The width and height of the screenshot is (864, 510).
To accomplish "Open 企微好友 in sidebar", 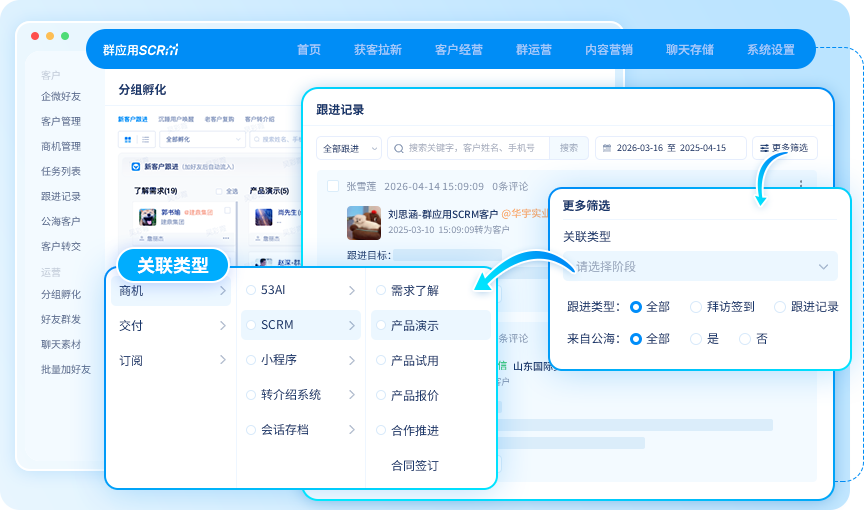I will pyautogui.click(x=61, y=96).
